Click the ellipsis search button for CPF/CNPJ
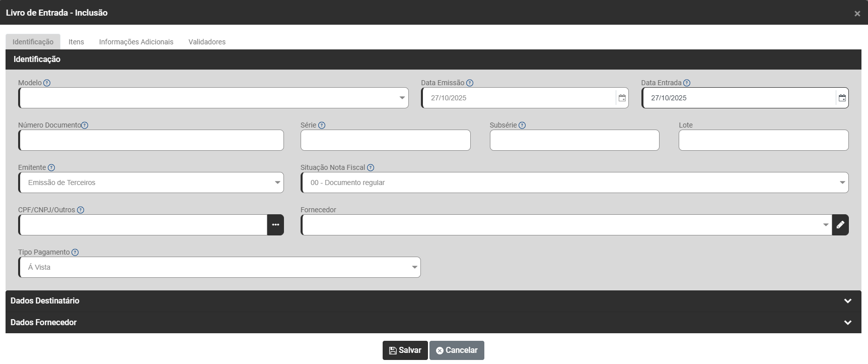Viewport: 868px width, 364px height. click(x=275, y=225)
